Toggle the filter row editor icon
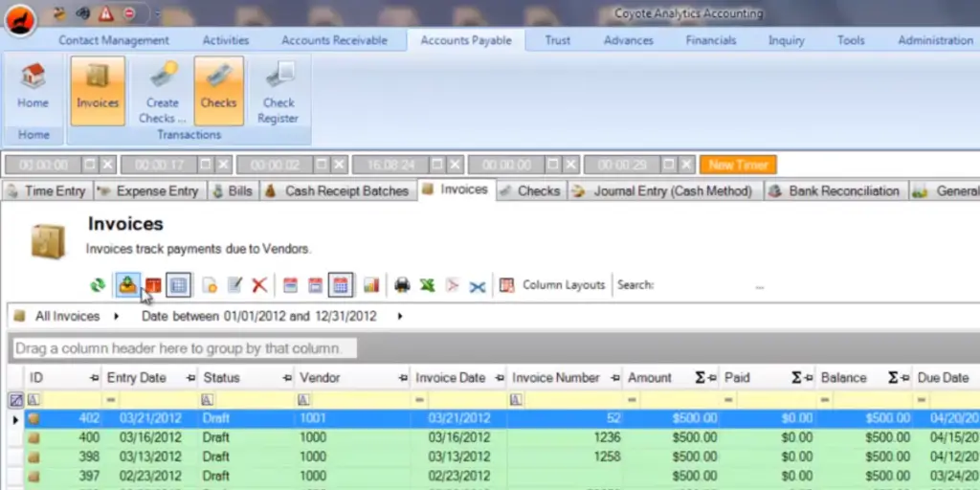Screen dimensions: 980x490 (16, 400)
